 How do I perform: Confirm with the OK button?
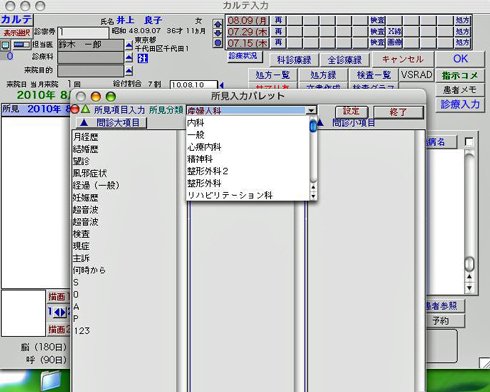pos(460,59)
